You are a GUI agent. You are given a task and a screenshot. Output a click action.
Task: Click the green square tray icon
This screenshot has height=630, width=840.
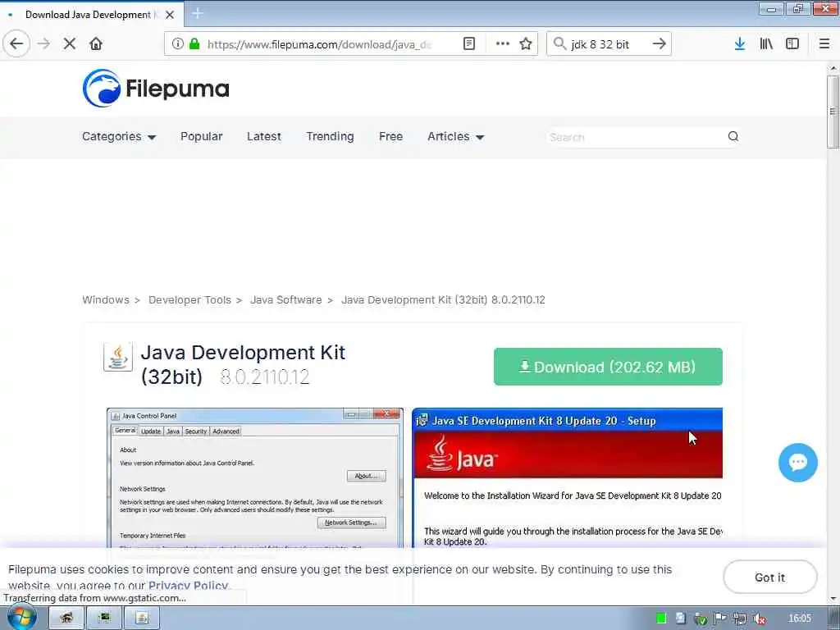point(661,619)
